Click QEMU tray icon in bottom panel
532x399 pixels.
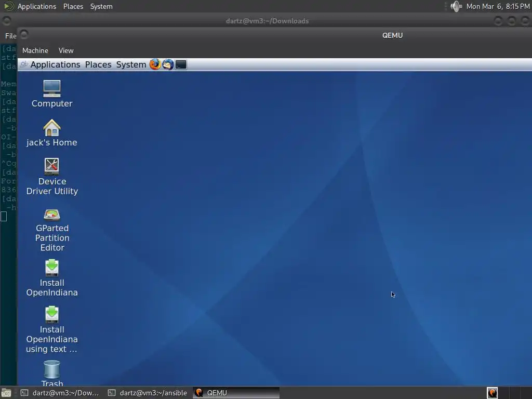point(493,393)
